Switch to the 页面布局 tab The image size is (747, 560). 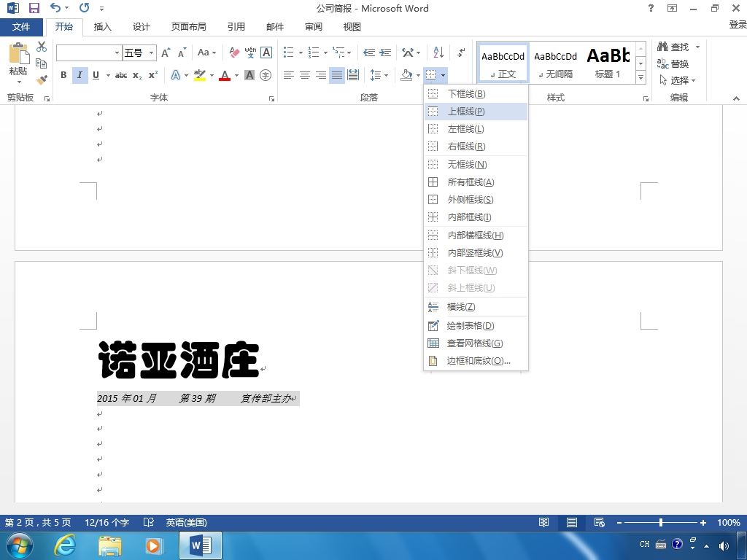point(189,27)
